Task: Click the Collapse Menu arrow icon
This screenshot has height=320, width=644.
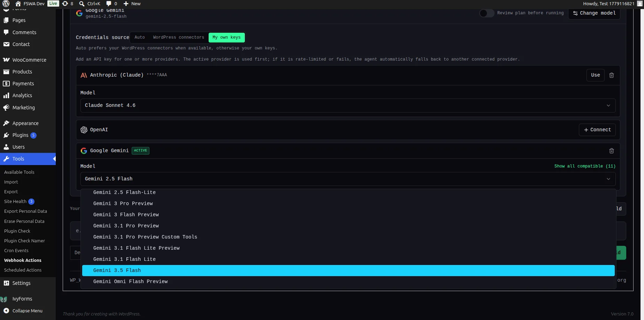Action: pyautogui.click(x=6, y=311)
